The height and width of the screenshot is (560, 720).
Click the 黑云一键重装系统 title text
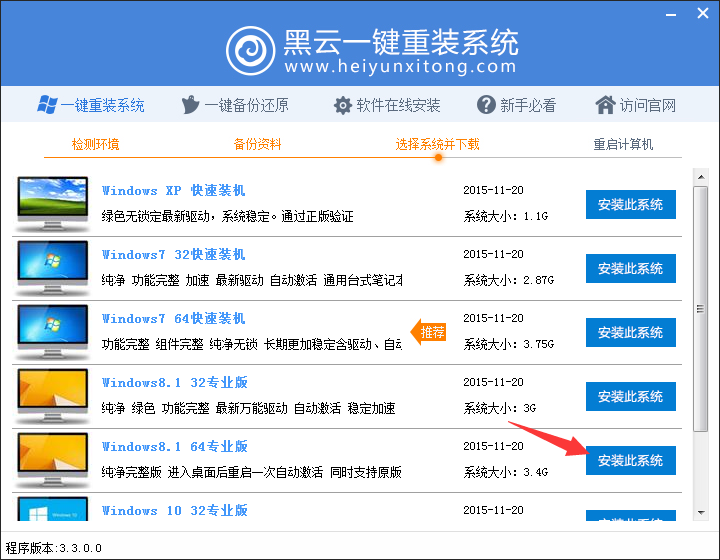(x=401, y=42)
